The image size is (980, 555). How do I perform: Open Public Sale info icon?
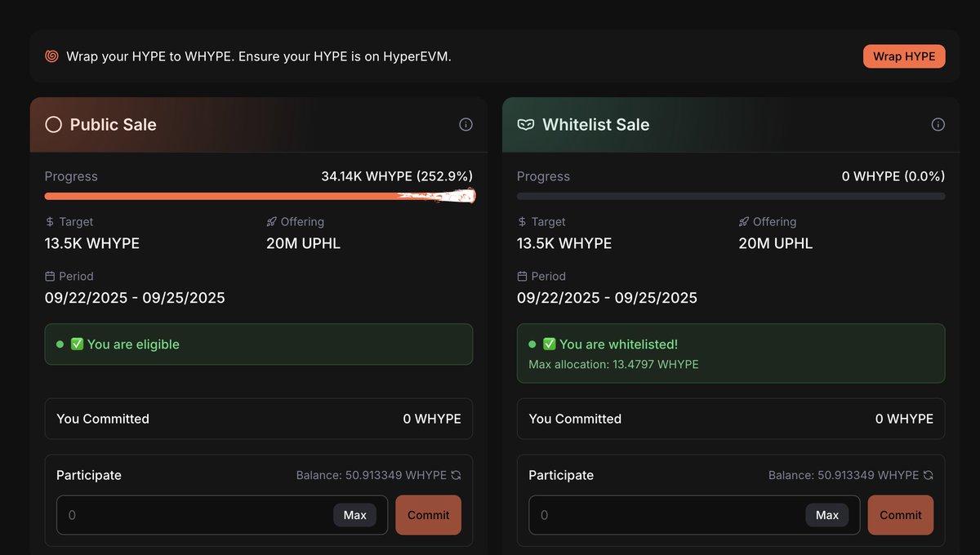click(x=465, y=125)
